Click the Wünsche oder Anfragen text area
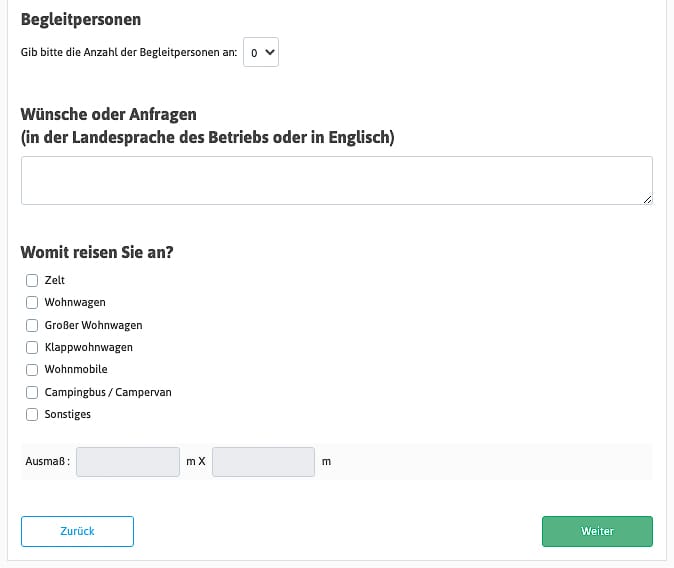Viewport: 674px width, 568px height. pyautogui.click(x=336, y=180)
